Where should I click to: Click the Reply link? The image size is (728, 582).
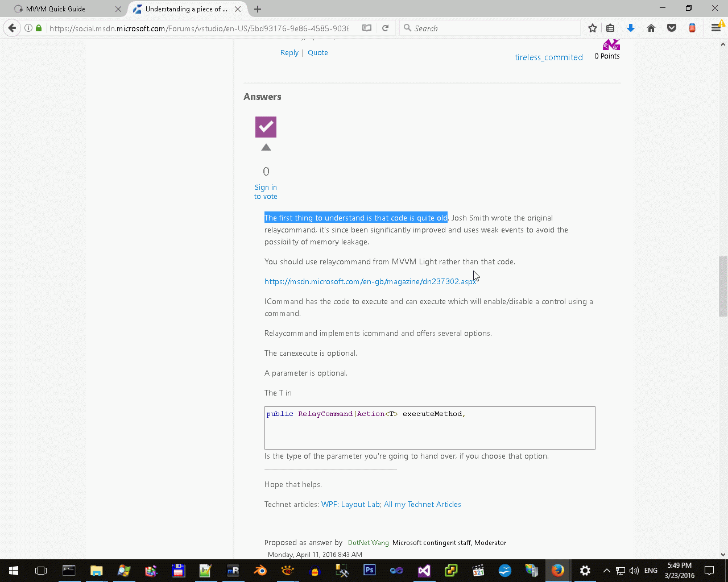[289, 53]
